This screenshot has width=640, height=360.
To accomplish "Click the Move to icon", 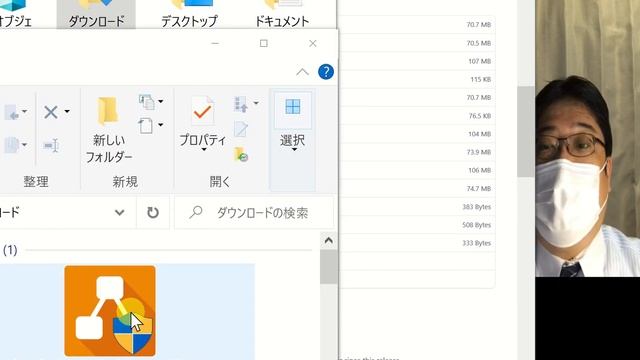I will click(12, 112).
